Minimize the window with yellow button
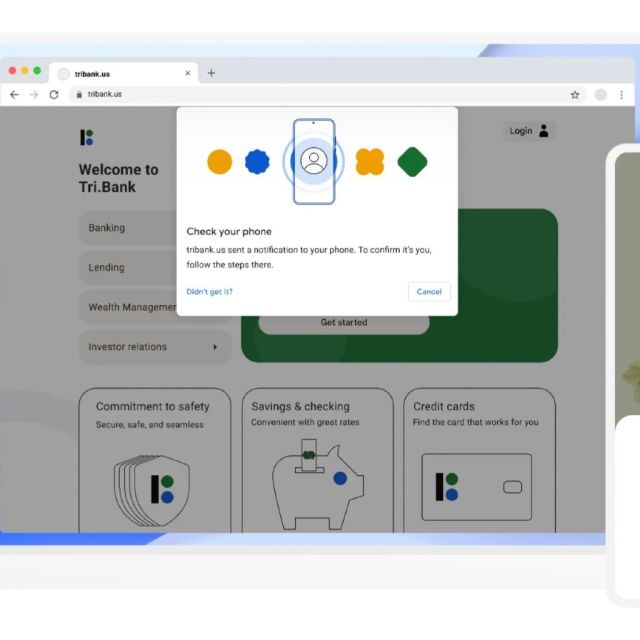This screenshot has width=640, height=640. coord(25,71)
